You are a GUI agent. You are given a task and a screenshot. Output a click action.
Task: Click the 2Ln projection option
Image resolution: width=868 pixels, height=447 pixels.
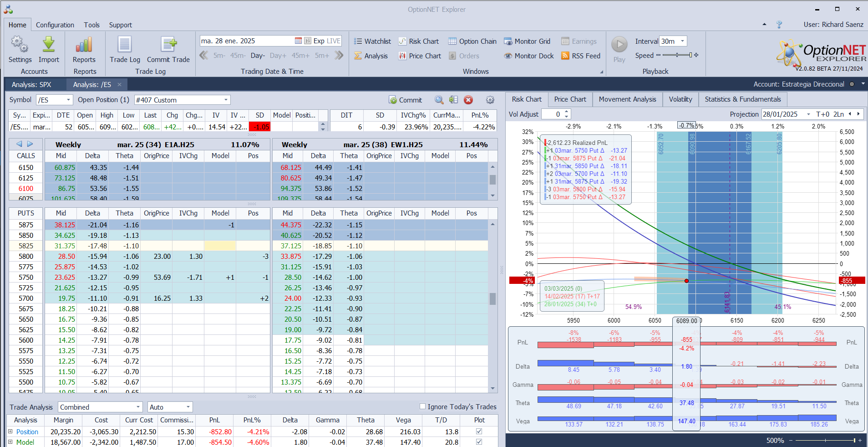pos(838,114)
